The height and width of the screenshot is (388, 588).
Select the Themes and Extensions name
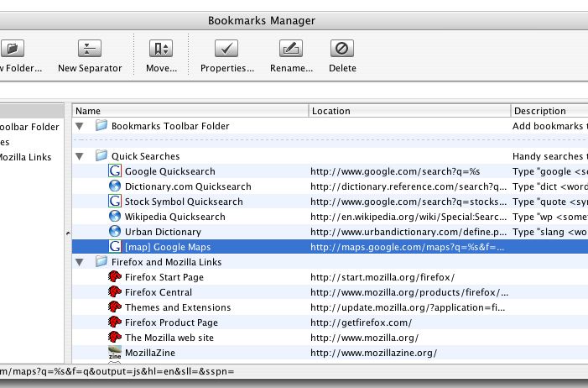[x=178, y=307]
